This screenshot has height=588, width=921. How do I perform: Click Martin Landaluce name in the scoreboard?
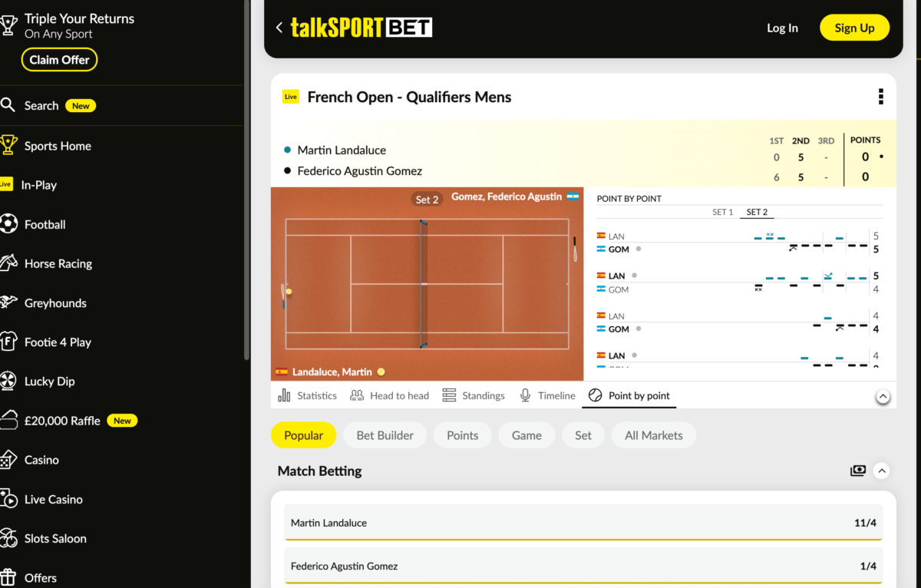(342, 150)
